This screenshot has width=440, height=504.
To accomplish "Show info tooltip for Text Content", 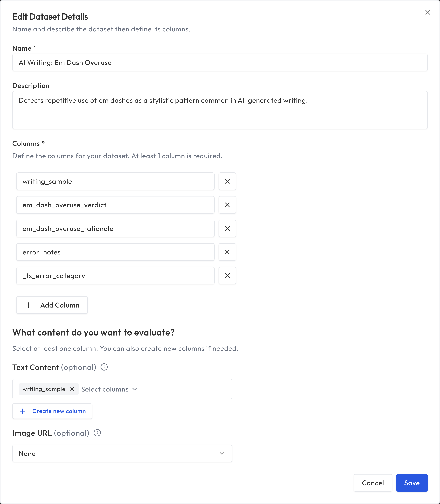I will 104,367.
